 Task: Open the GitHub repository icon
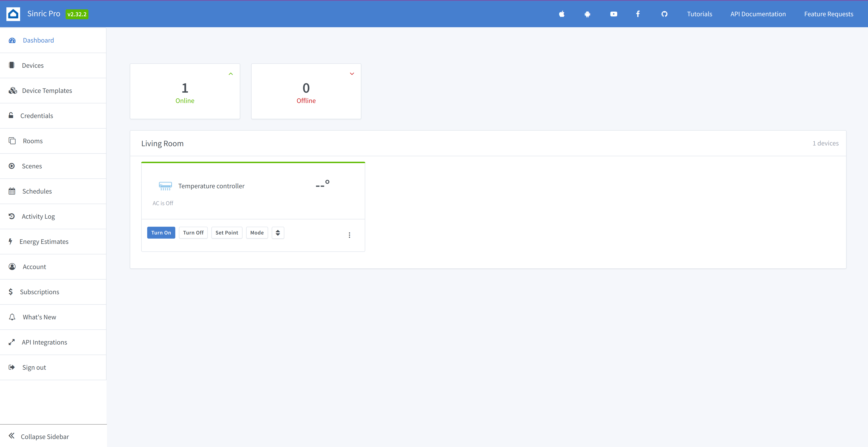664,14
